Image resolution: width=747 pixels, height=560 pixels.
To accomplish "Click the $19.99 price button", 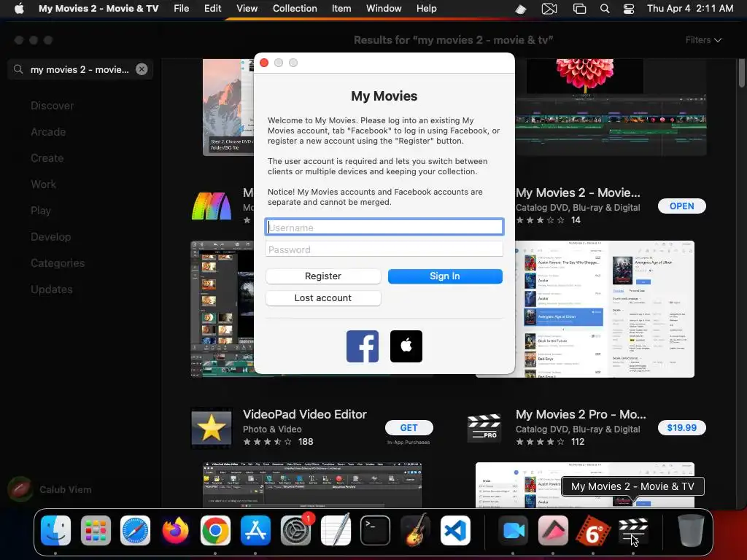I will click(682, 427).
